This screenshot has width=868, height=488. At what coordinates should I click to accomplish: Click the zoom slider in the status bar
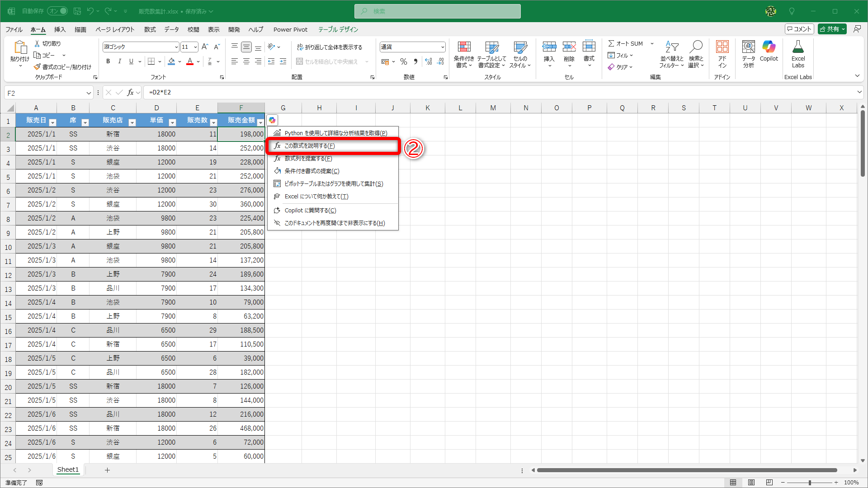coord(810,483)
